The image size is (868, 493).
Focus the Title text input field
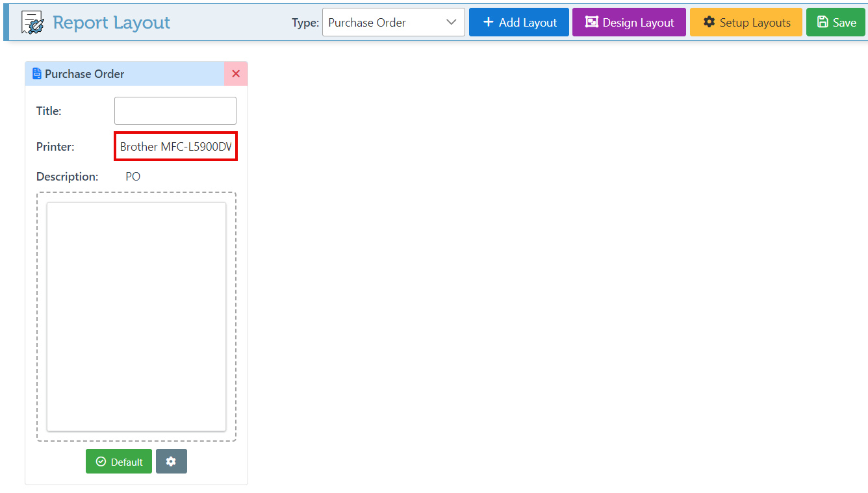[175, 111]
